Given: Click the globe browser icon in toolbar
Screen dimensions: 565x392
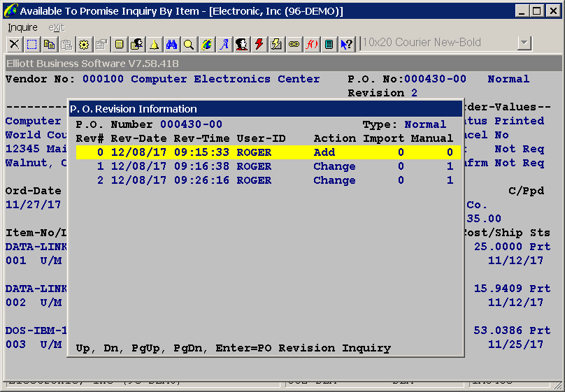Looking at the screenshot, I should (206, 44).
